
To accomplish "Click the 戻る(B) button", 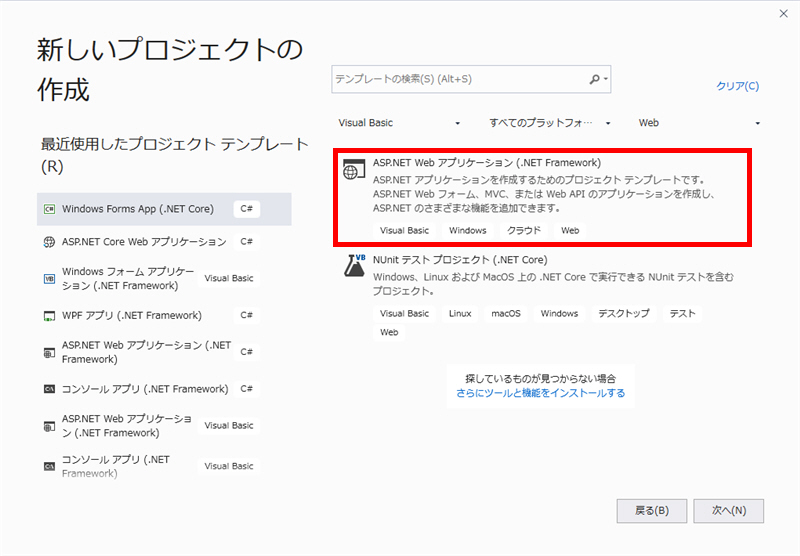I will (x=652, y=511).
